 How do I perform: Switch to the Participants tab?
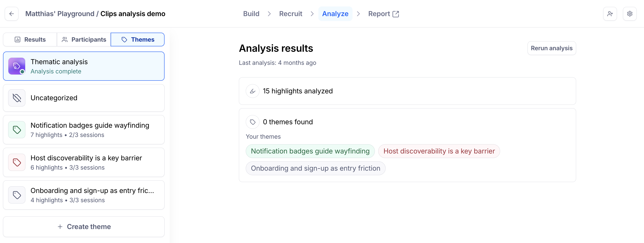(x=84, y=39)
